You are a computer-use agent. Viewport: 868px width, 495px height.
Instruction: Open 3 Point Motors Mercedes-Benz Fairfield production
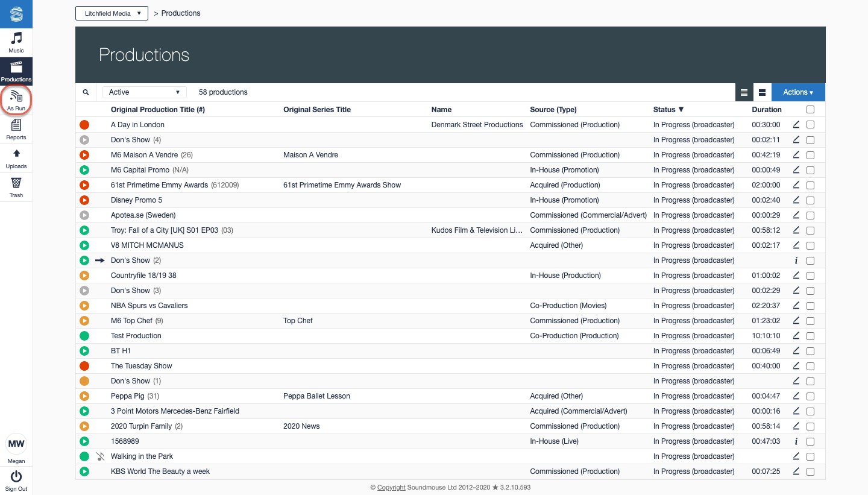[175, 411]
